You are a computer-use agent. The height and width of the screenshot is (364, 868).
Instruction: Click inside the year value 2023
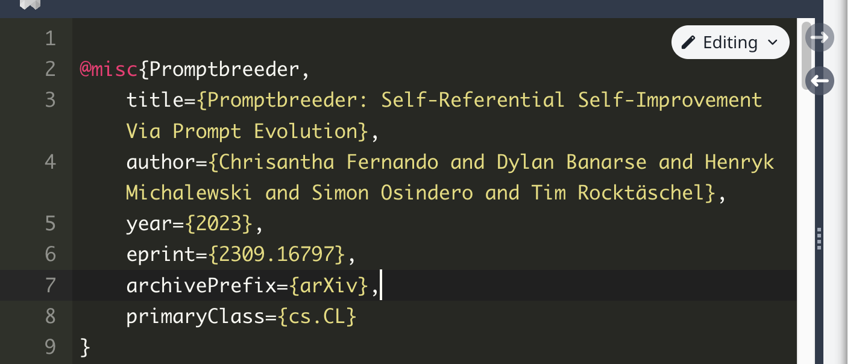pyautogui.click(x=218, y=224)
